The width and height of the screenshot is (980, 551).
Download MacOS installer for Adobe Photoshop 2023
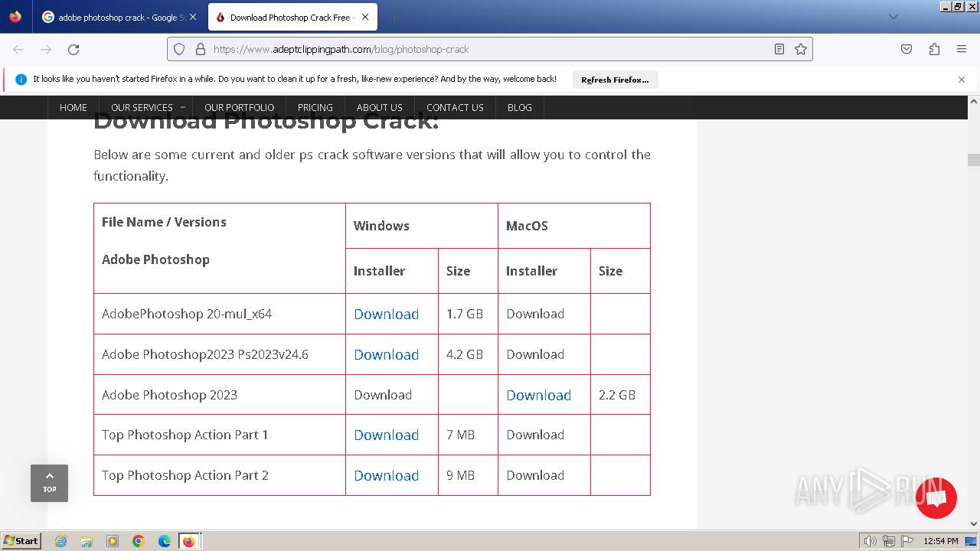tap(538, 395)
